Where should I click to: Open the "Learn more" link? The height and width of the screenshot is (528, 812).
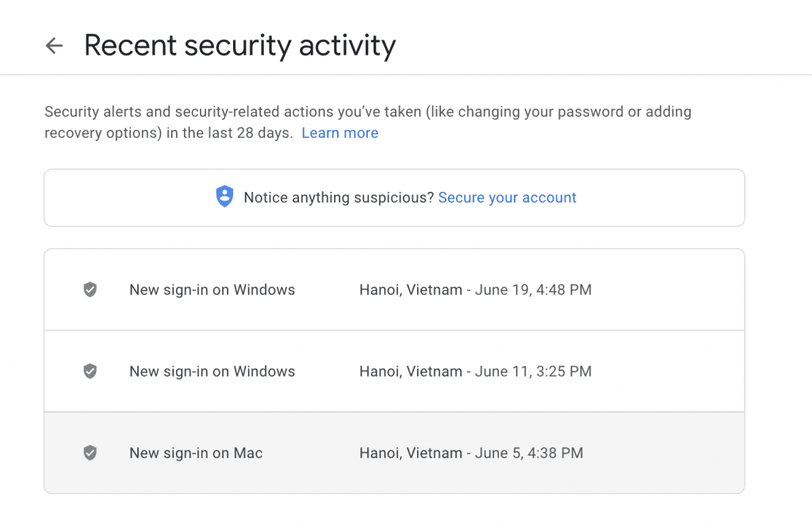pos(339,133)
